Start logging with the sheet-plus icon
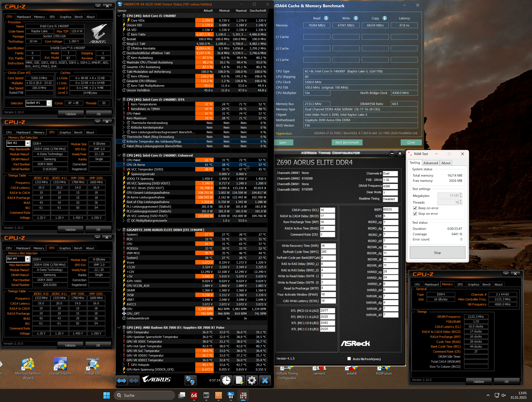 (x=239, y=381)
